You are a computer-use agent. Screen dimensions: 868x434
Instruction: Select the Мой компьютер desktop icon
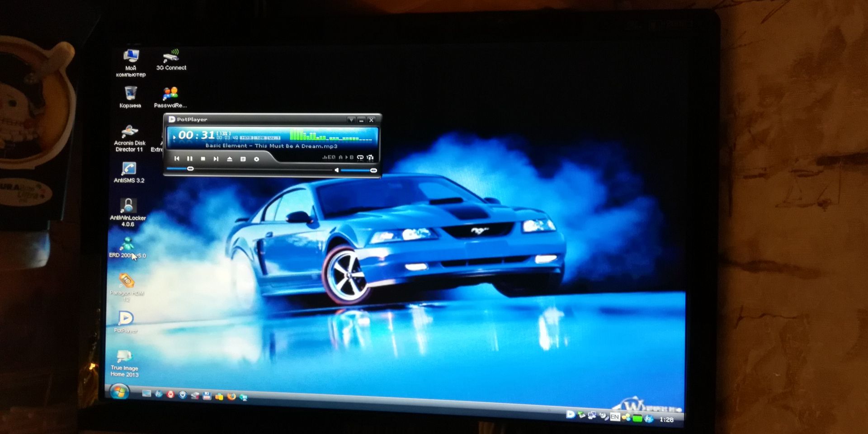pyautogui.click(x=131, y=63)
